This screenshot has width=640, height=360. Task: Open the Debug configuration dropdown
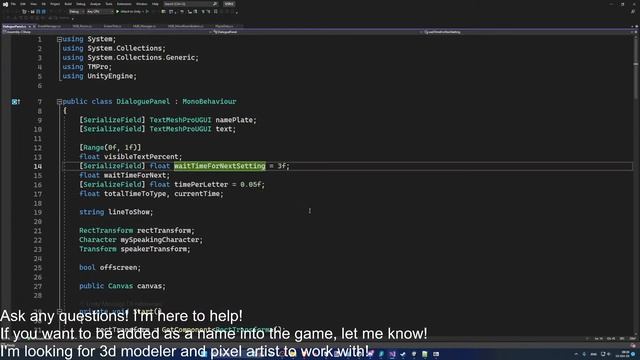coord(76,12)
